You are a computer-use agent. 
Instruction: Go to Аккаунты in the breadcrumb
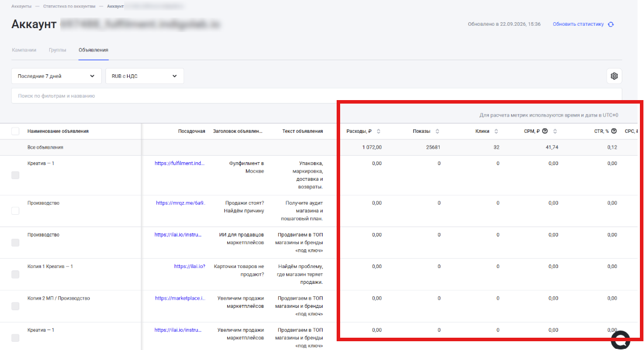[21, 6]
